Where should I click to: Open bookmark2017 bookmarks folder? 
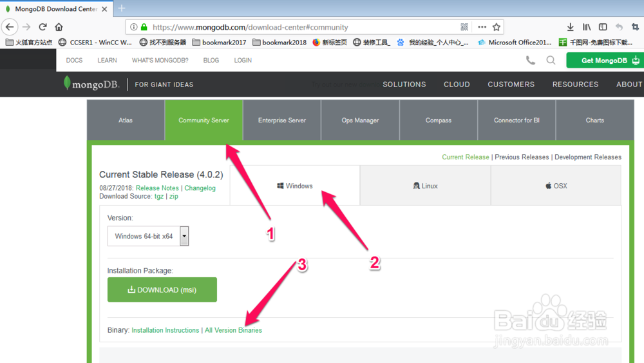[x=220, y=42]
